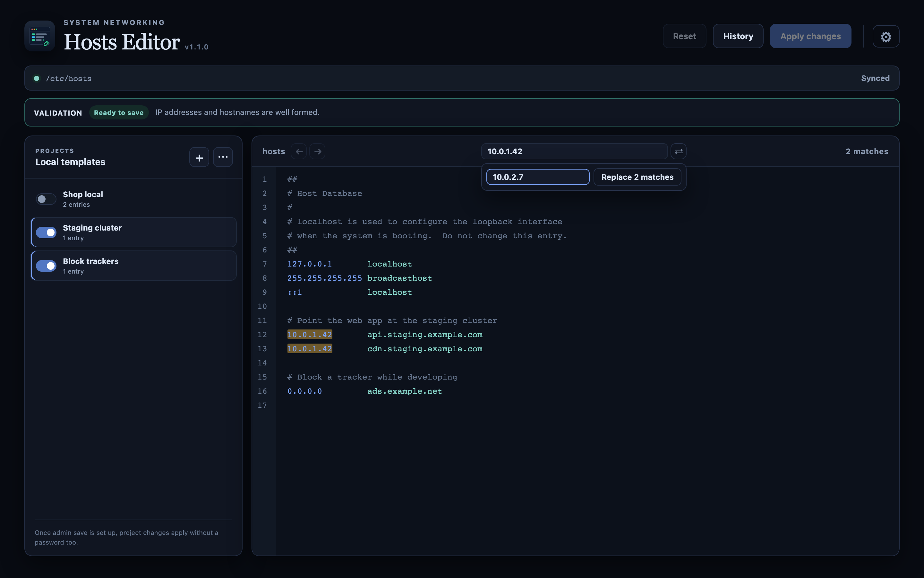Click Apply changes
Image resolution: width=924 pixels, height=578 pixels.
[810, 36]
